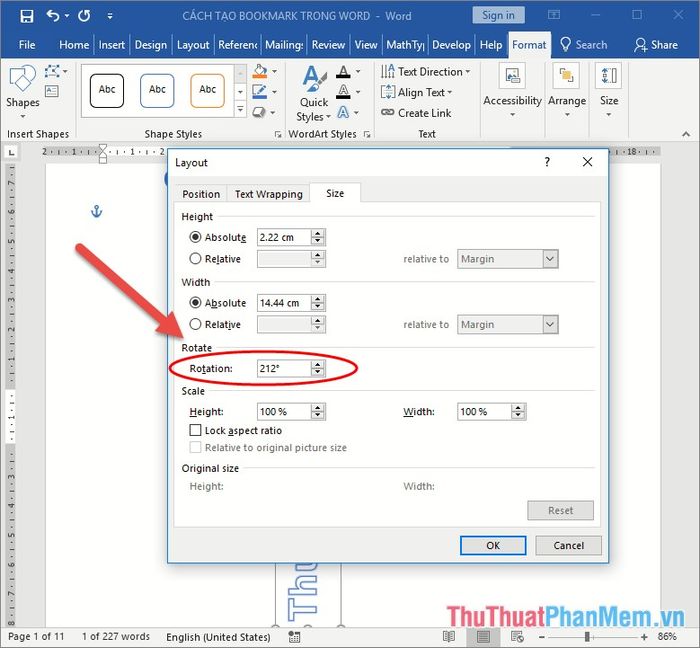Apply black outline Abc shape style
Image resolution: width=700 pixels, height=648 pixels.
pyautogui.click(x=107, y=91)
